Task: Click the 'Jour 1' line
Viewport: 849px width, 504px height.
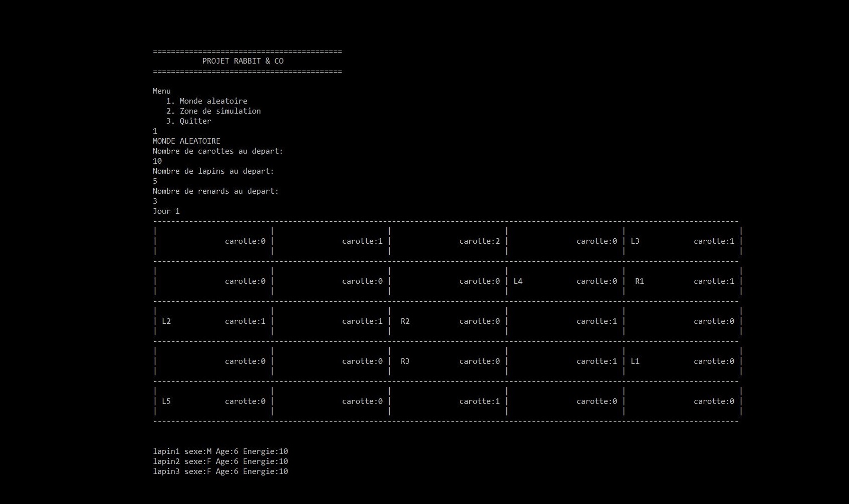Action: (166, 211)
